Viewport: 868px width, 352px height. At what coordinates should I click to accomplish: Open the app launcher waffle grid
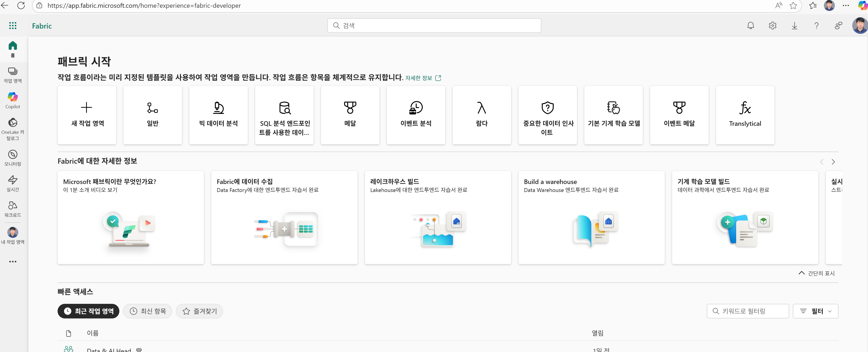(13, 26)
